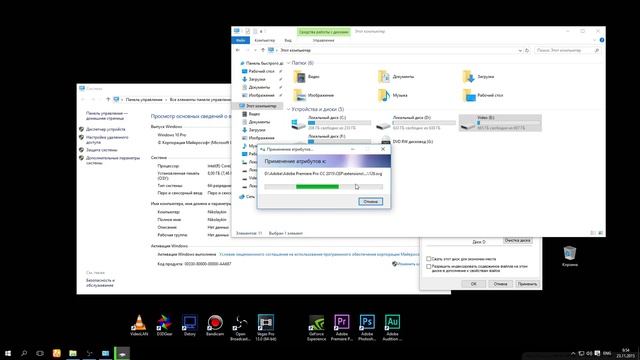Select Сеть in Explorer navigation pane
Viewport: 640px width, 360px height.
[247, 197]
